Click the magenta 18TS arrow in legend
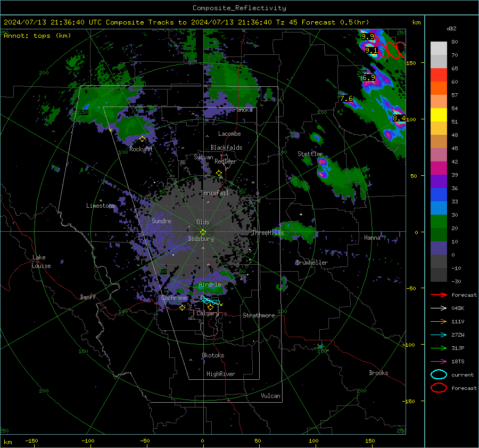479x448 pixels. click(x=439, y=362)
